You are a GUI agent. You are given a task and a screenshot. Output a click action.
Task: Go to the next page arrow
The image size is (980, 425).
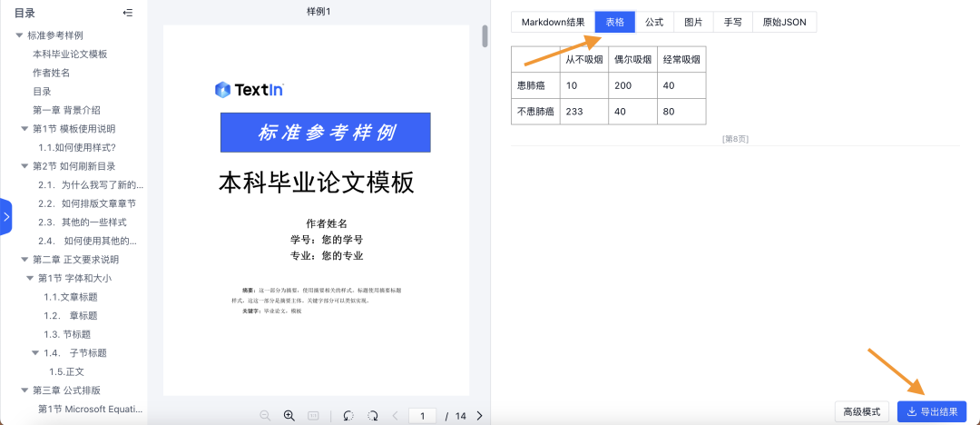(x=479, y=416)
